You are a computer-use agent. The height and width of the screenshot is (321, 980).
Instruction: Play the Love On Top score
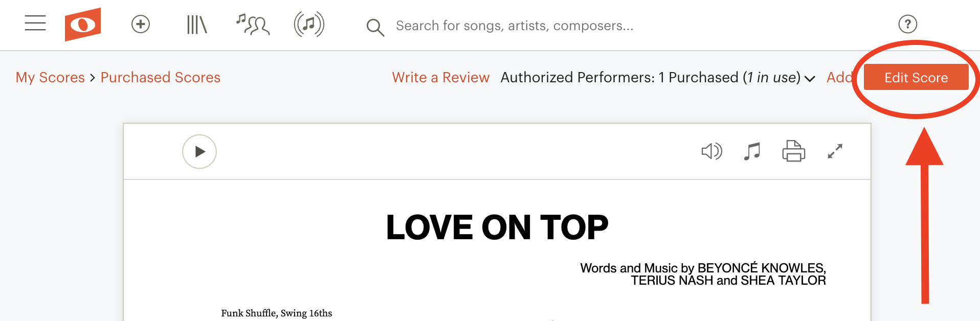pyautogui.click(x=199, y=151)
